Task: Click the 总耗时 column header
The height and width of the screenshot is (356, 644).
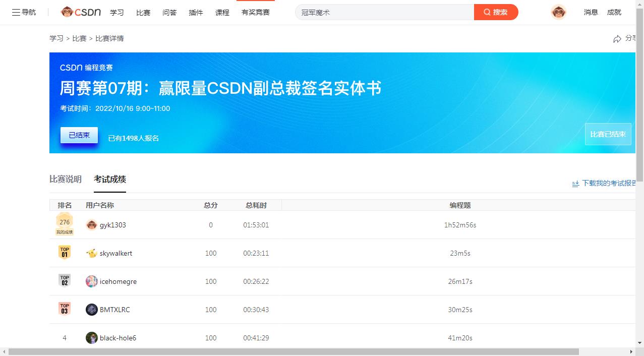Action: [256, 205]
